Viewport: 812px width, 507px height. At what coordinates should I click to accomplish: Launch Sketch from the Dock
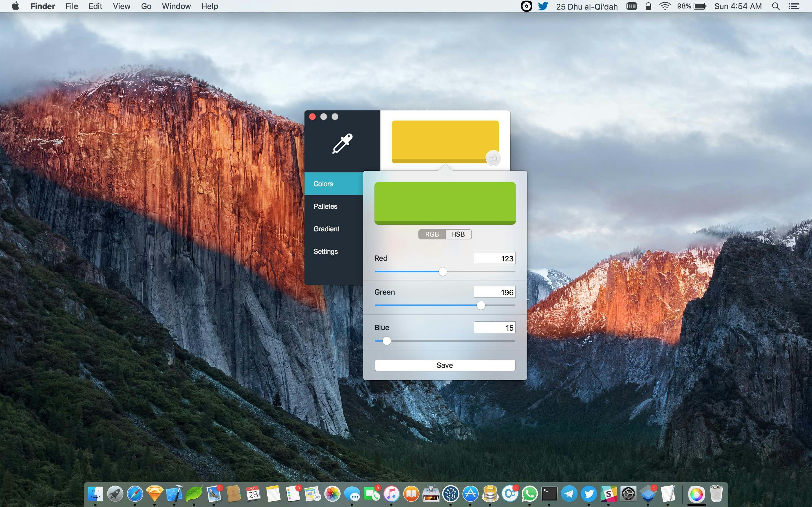(x=154, y=494)
